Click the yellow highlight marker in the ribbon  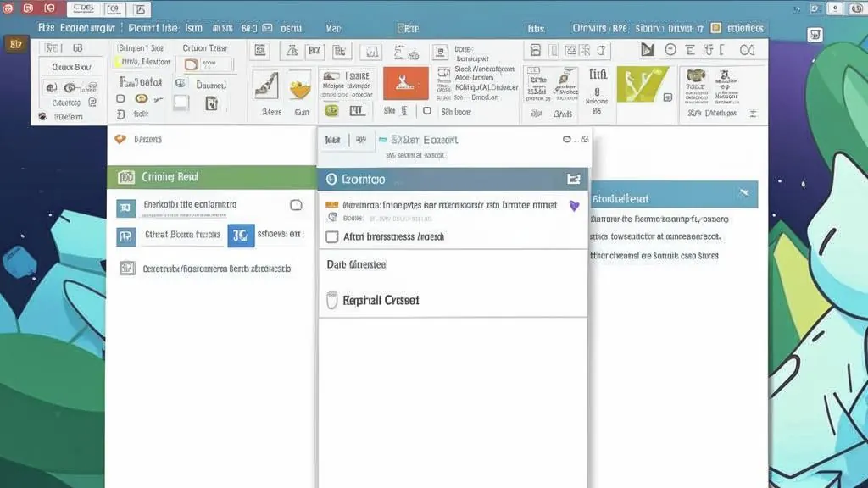point(118,63)
